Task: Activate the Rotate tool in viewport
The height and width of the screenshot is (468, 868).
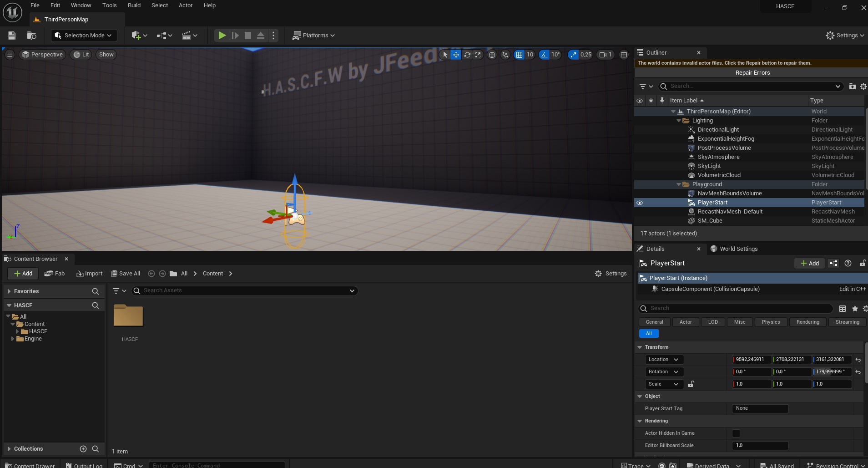Action: [x=467, y=55]
